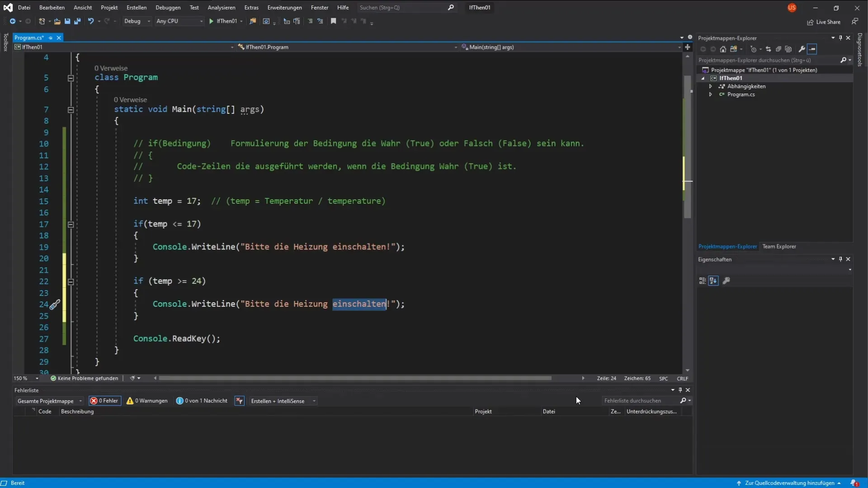
Task: Pin the Program.cs tab
Action: (x=51, y=38)
